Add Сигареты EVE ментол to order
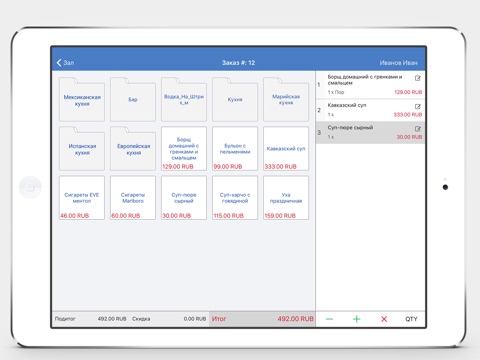Screen dimensions: 480x360 [x=82, y=198]
